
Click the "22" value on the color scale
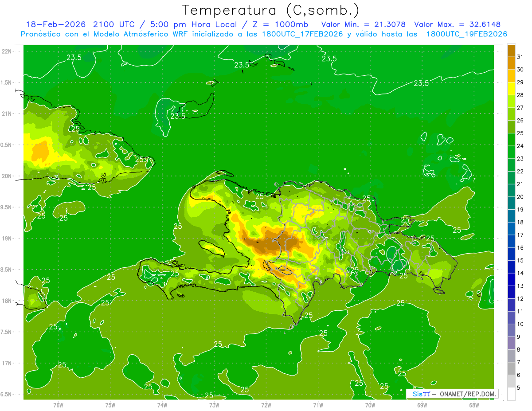520,172
